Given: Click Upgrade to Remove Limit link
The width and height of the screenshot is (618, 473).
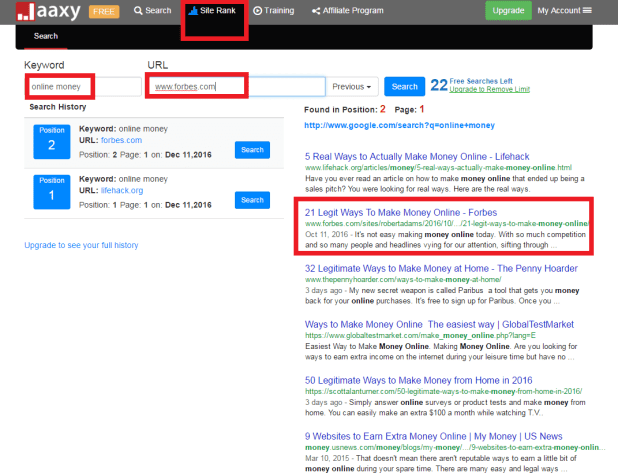Looking at the screenshot, I should click(x=490, y=89).
